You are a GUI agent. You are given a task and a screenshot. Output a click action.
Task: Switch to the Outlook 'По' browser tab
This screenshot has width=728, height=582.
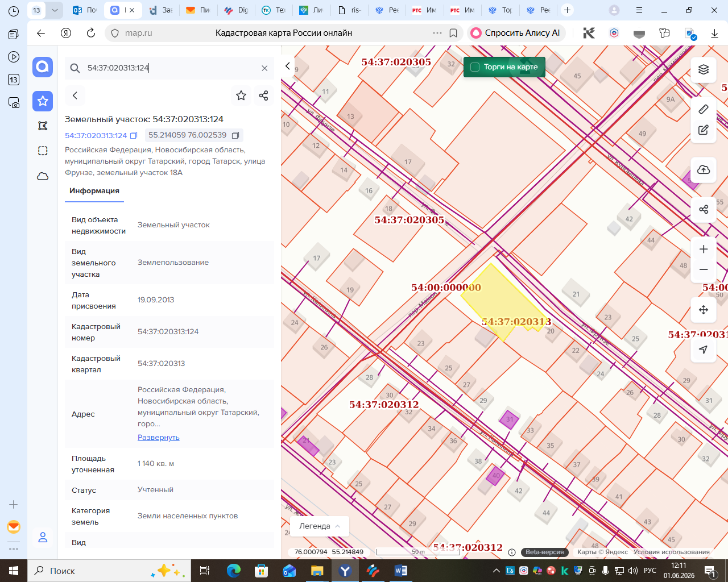click(85, 10)
